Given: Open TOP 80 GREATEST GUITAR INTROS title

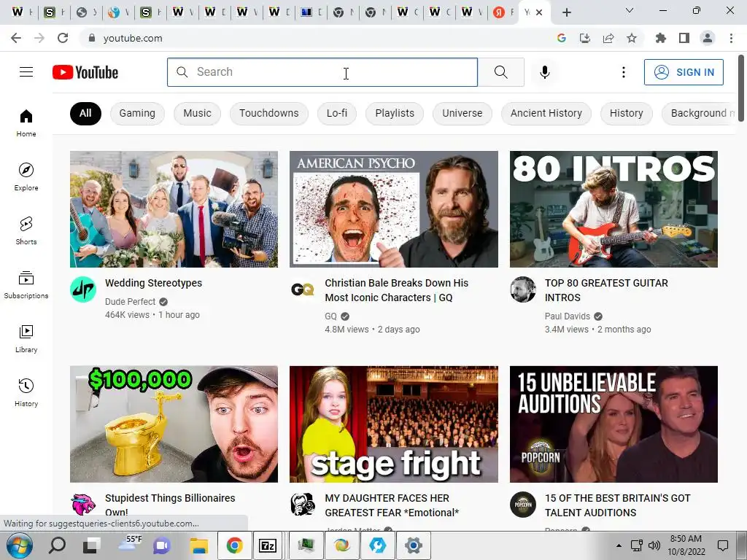Looking at the screenshot, I should point(606,290).
